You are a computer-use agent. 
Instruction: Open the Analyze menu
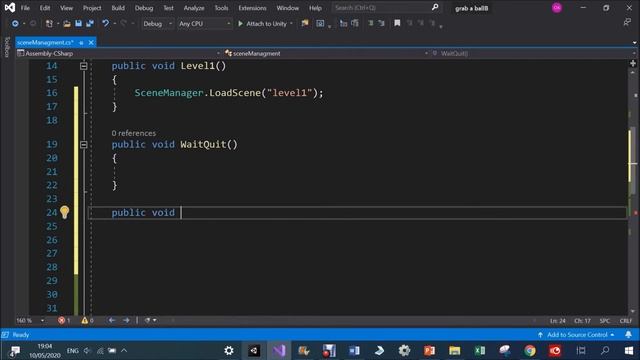click(193, 8)
